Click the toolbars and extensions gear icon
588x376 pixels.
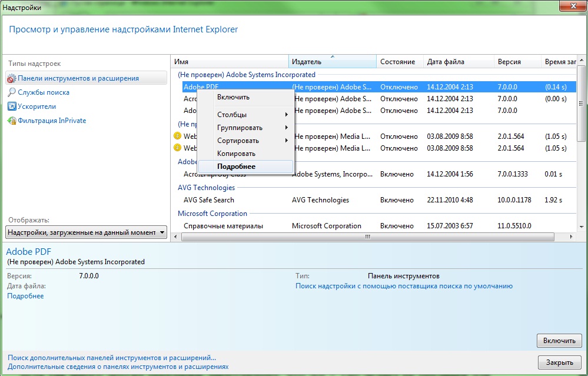tap(12, 78)
